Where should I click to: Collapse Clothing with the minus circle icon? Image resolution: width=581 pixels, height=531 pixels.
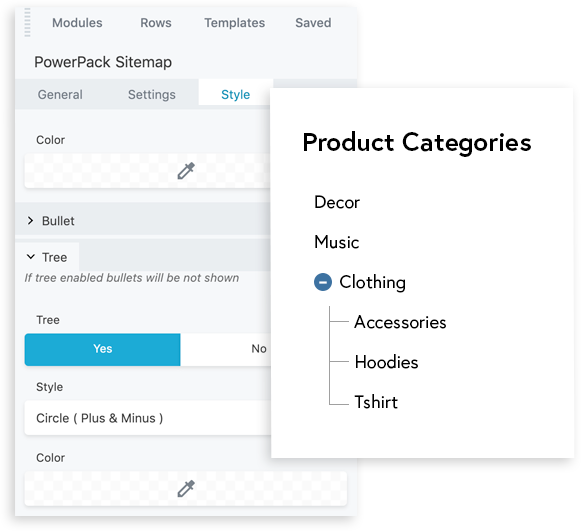pyautogui.click(x=323, y=282)
